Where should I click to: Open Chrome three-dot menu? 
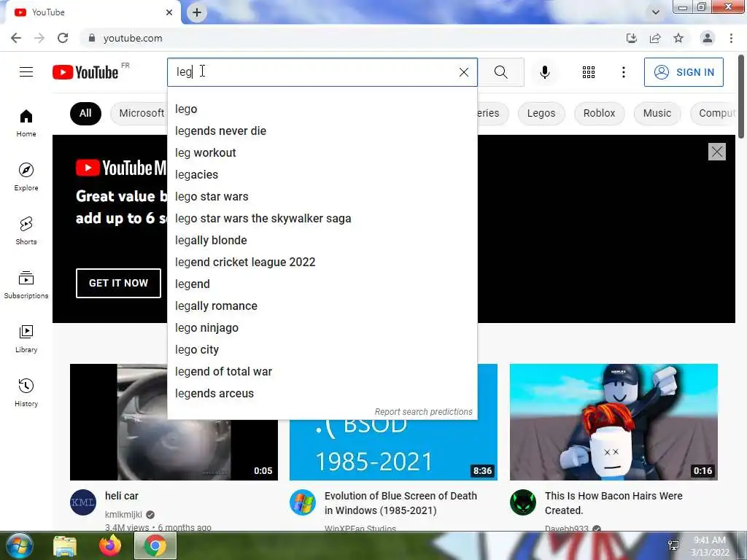731,38
